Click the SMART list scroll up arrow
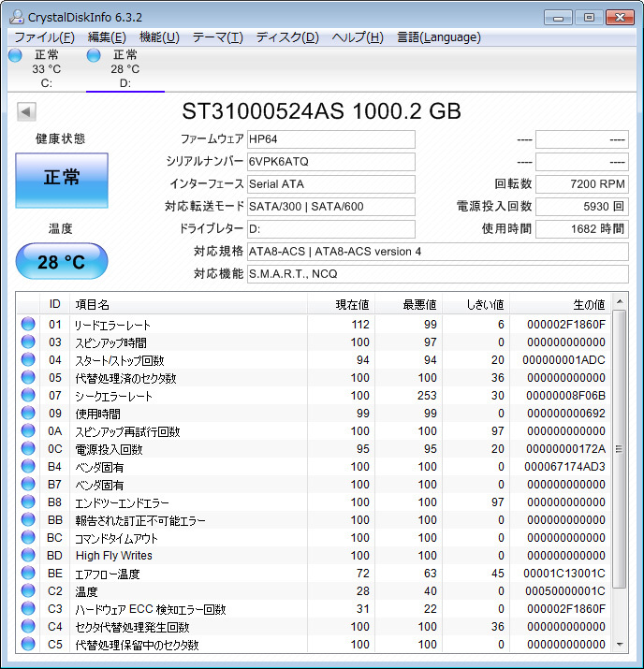 tap(620, 301)
